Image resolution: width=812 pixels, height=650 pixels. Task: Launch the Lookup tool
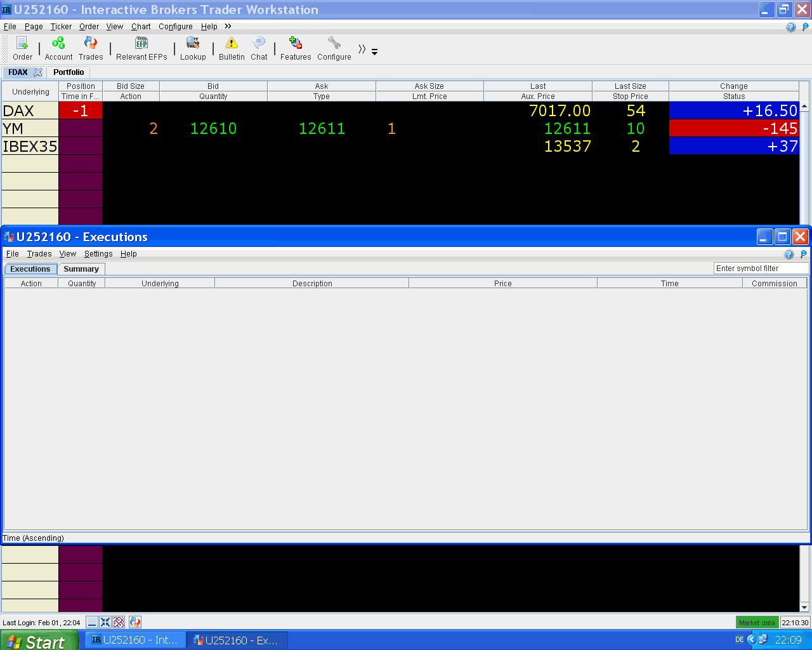click(x=193, y=48)
